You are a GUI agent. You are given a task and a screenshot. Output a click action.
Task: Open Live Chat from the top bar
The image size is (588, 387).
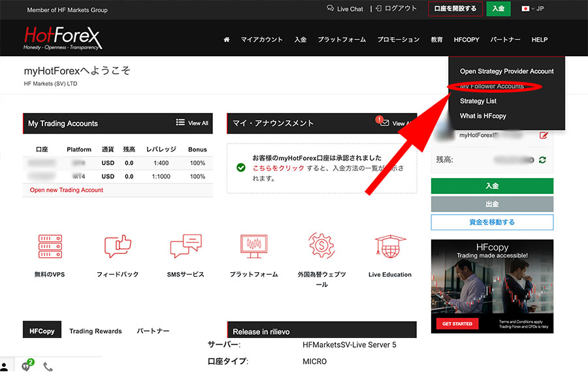tap(345, 8)
